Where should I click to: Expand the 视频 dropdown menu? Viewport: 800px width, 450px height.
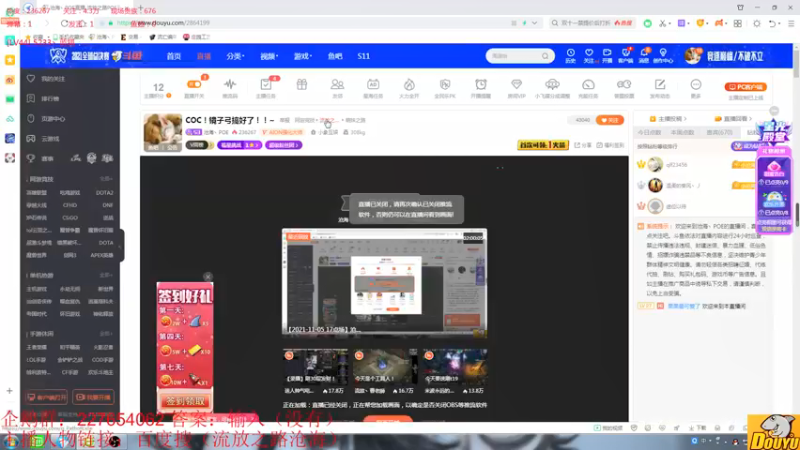click(x=269, y=56)
